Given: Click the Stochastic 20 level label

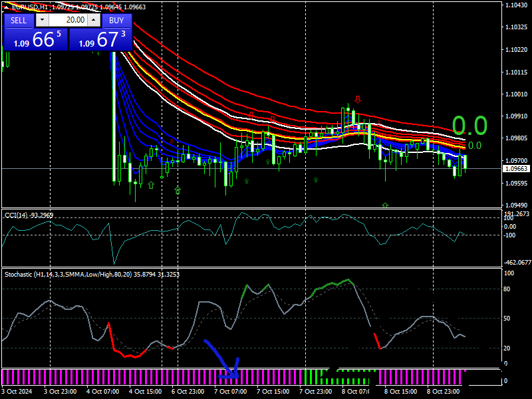Looking at the screenshot, I should coord(507,348).
